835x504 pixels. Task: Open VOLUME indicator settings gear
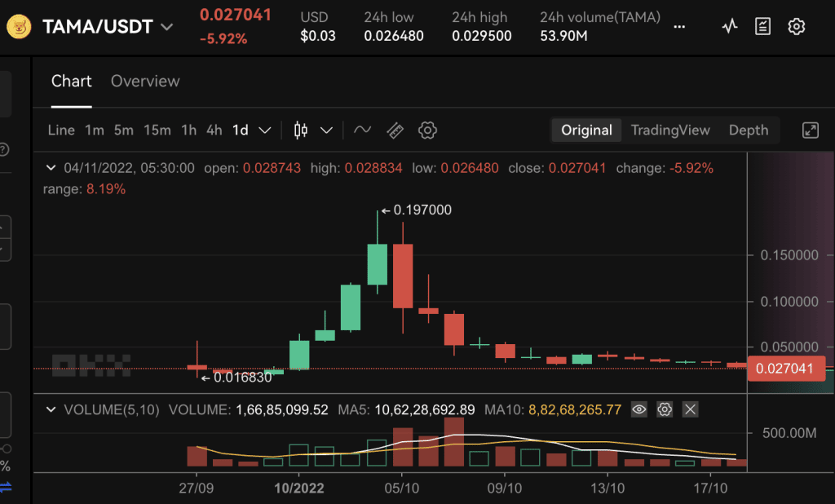665,409
